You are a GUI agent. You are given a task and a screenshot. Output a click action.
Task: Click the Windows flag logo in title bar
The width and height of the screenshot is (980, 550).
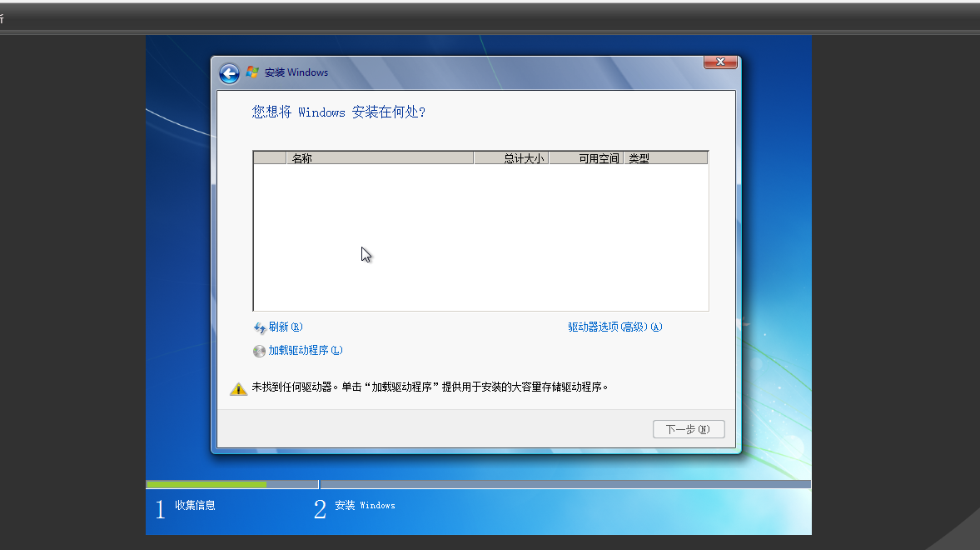click(x=252, y=72)
